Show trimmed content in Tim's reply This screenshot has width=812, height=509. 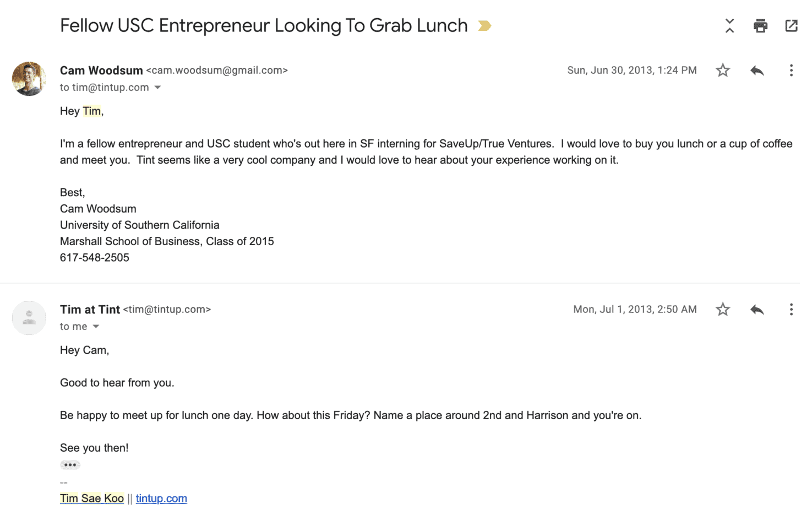[x=70, y=464]
